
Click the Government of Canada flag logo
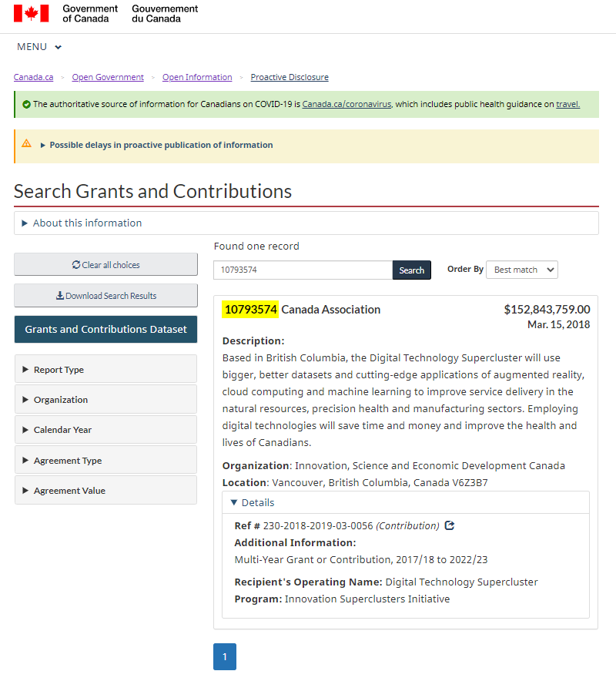[x=31, y=13]
